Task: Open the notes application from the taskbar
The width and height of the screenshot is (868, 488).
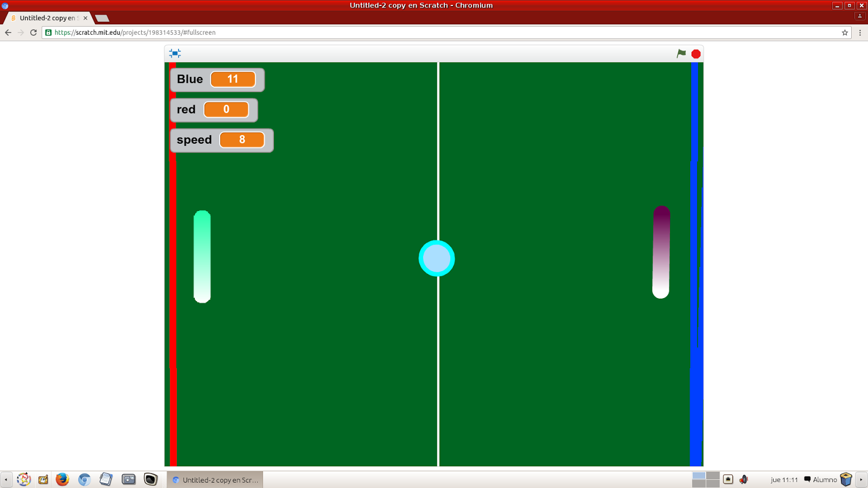Action: pos(106,479)
